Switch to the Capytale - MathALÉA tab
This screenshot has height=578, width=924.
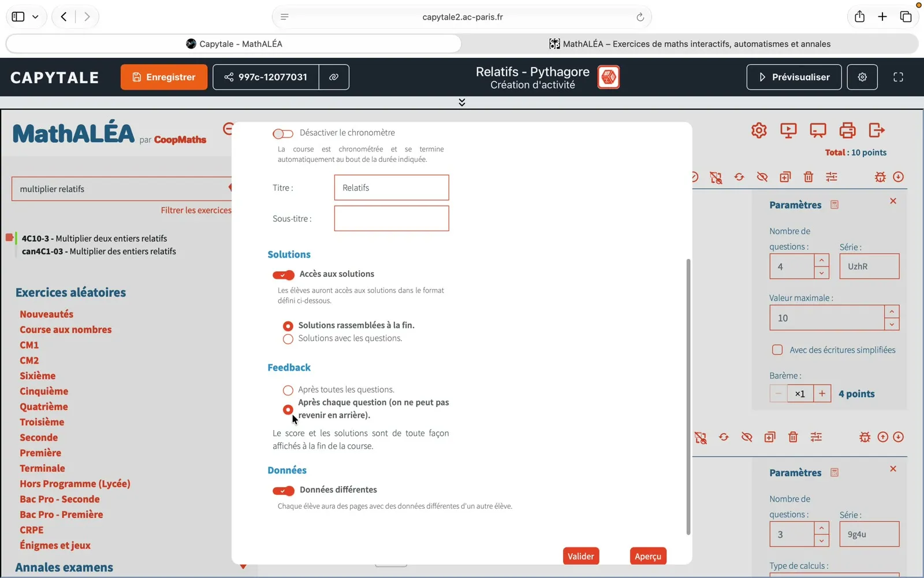click(234, 44)
